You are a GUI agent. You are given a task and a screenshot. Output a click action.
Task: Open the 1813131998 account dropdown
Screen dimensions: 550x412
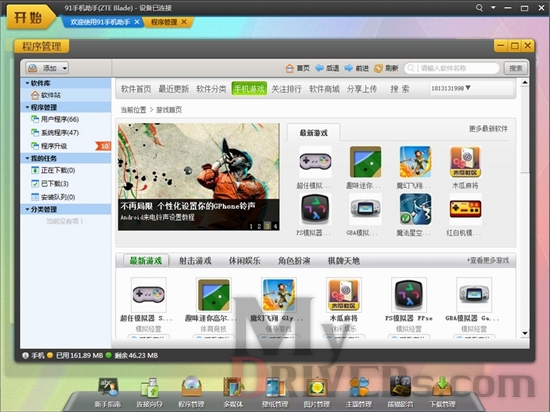tap(451, 88)
